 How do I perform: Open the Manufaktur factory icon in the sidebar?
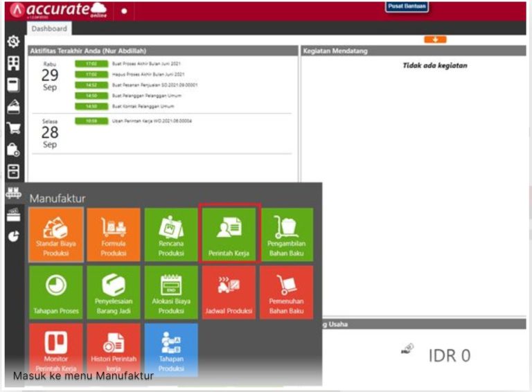pyautogui.click(x=14, y=193)
